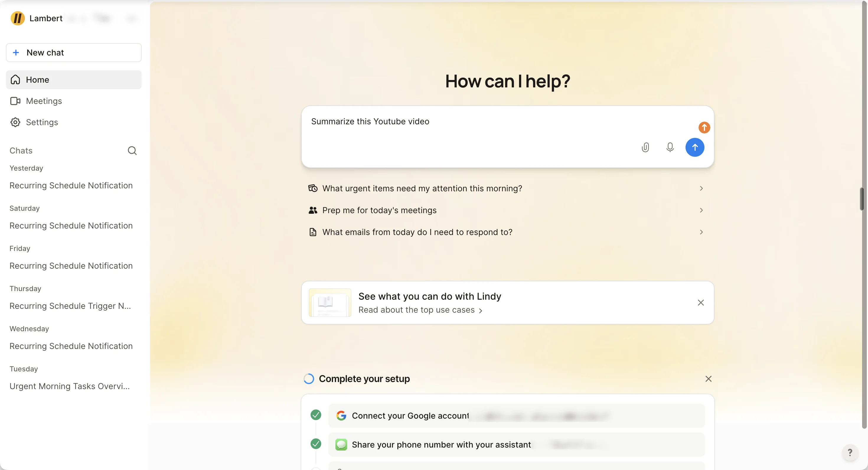The width and height of the screenshot is (868, 470).
Task: Click the chevron beside Prep me for meetings
Action: tap(701, 210)
